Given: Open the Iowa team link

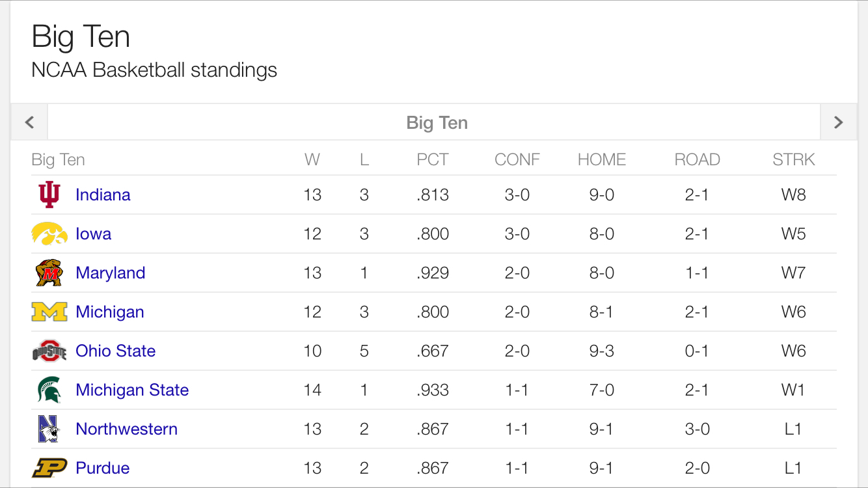Looking at the screenshot, I should coord(93,234).
